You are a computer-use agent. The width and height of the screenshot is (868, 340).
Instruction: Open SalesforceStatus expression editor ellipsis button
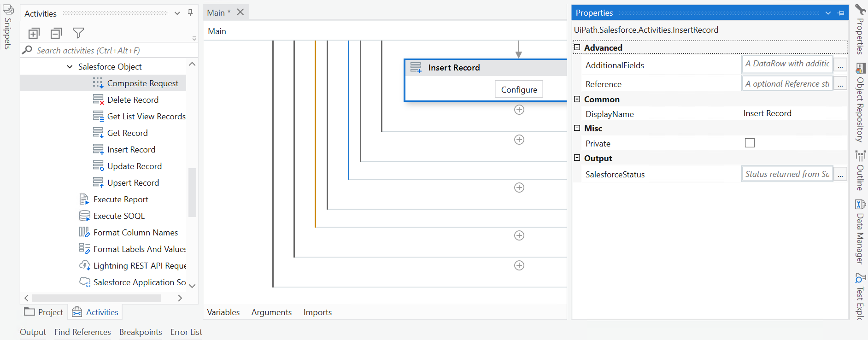[840, 175]
